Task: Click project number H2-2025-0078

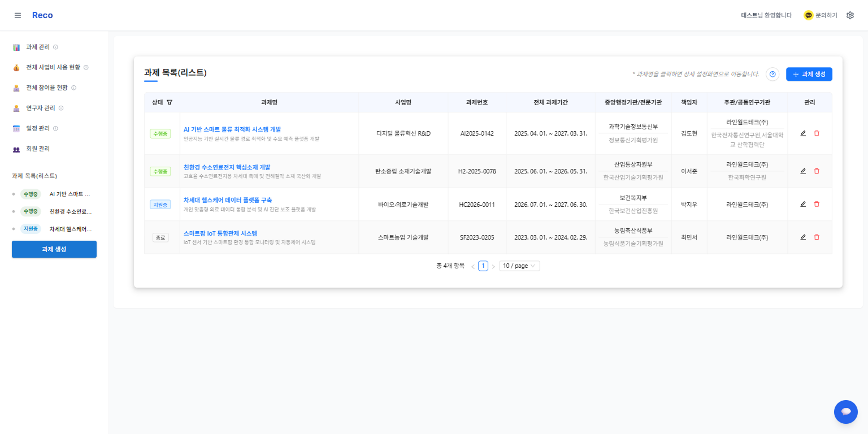Action: pos(477,171)
